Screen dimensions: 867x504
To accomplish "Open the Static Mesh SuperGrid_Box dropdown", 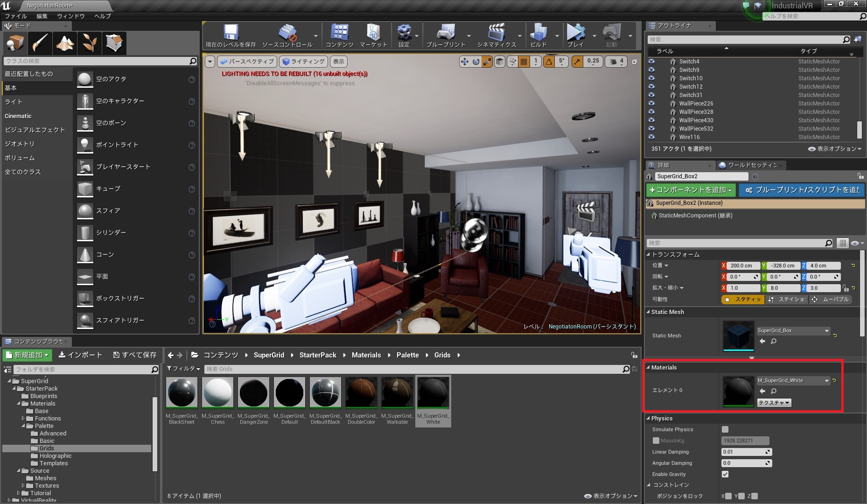I will pyautogui.click(x=793, y=330).
